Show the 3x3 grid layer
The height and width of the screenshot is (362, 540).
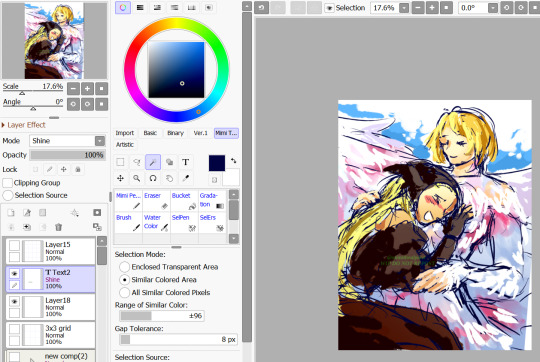(x=14, y=329)
